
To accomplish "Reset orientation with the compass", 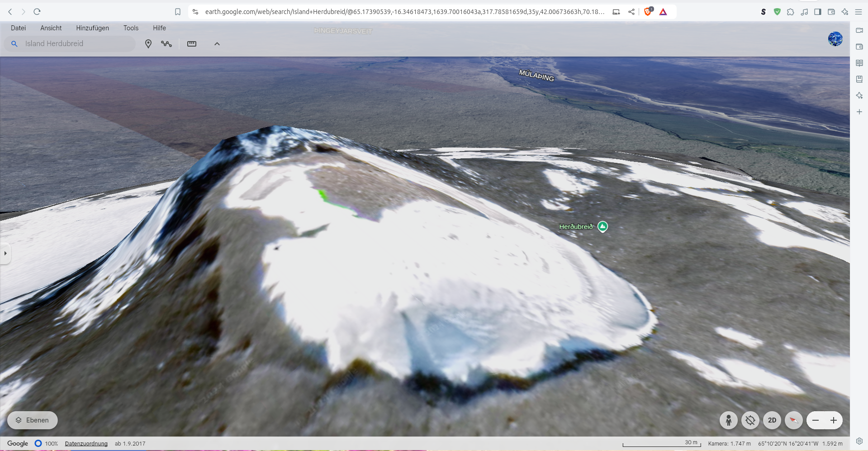I will [x=794, y=420].
